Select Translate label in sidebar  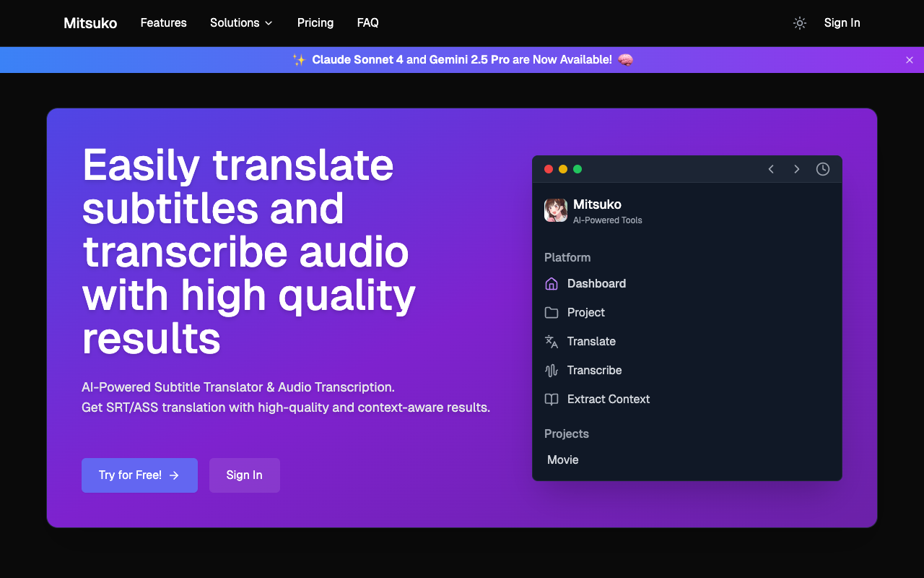tap(591, 342)
